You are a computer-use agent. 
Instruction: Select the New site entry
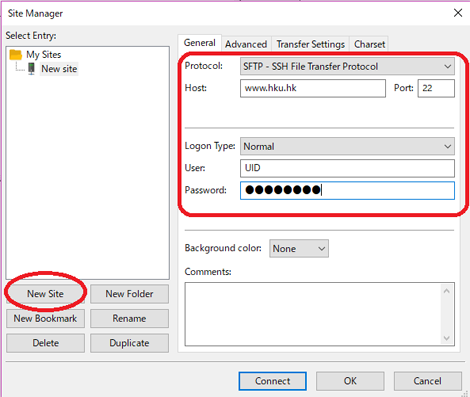[x=59, y=69]
